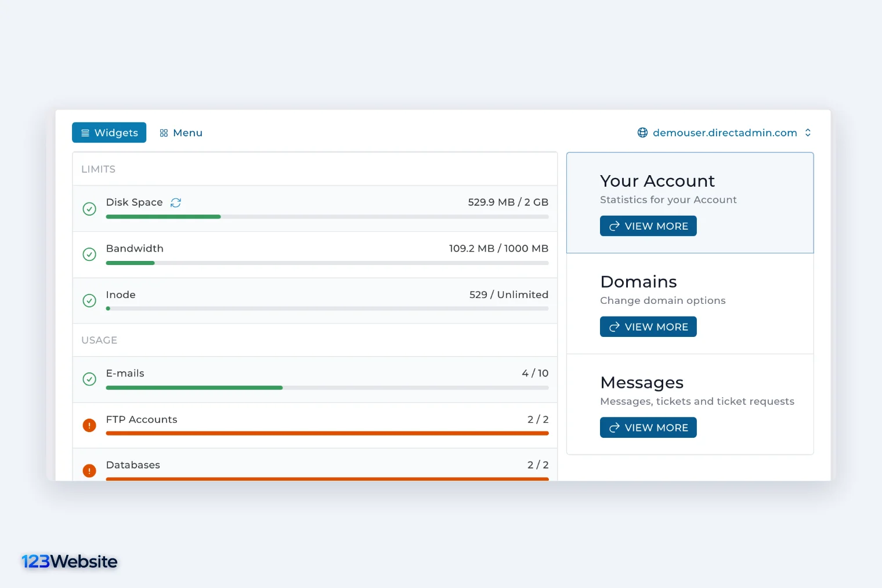Click the orange warning icon beside Databases
This screenshot has width=882, height=588.
[89, 471]
